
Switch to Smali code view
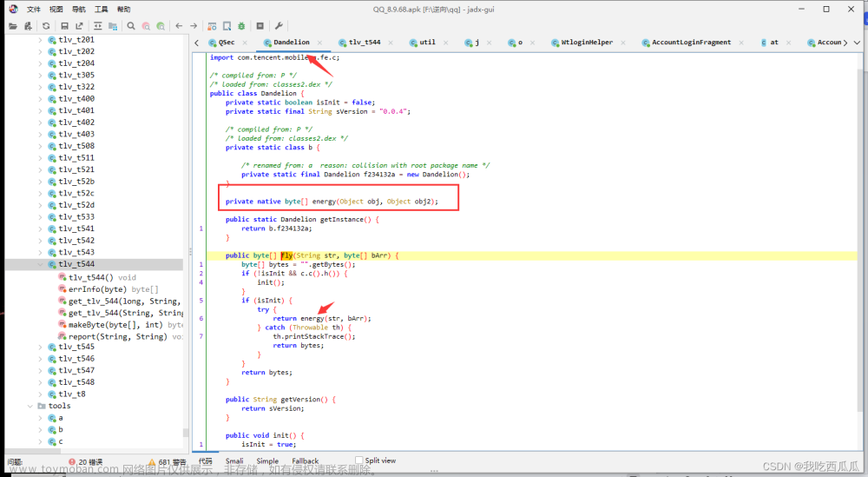click(x=234, y=461)
